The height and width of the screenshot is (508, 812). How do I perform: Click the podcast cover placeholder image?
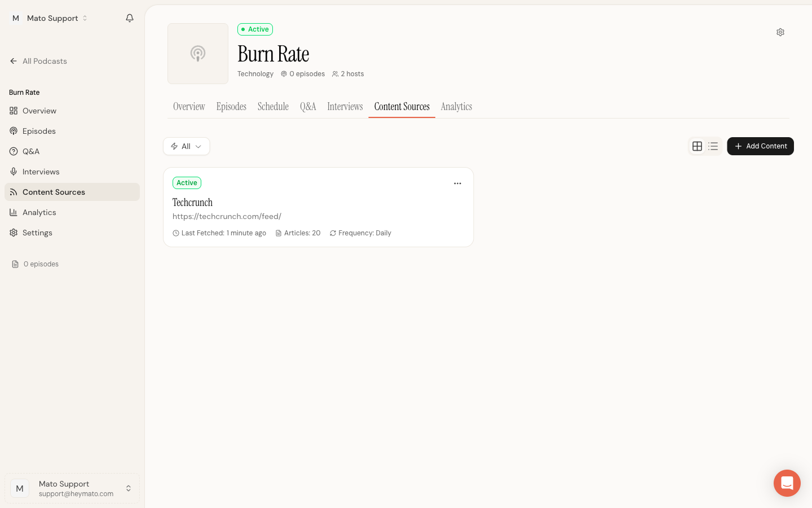pos(198,54)
